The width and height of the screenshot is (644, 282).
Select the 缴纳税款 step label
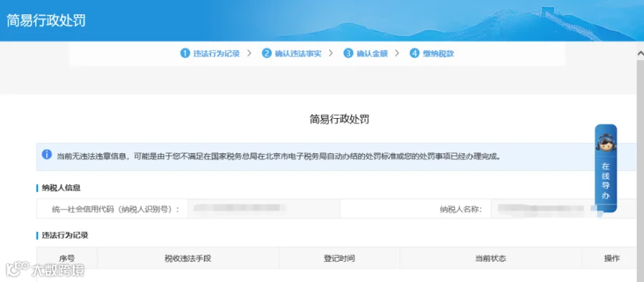(438, 54)
